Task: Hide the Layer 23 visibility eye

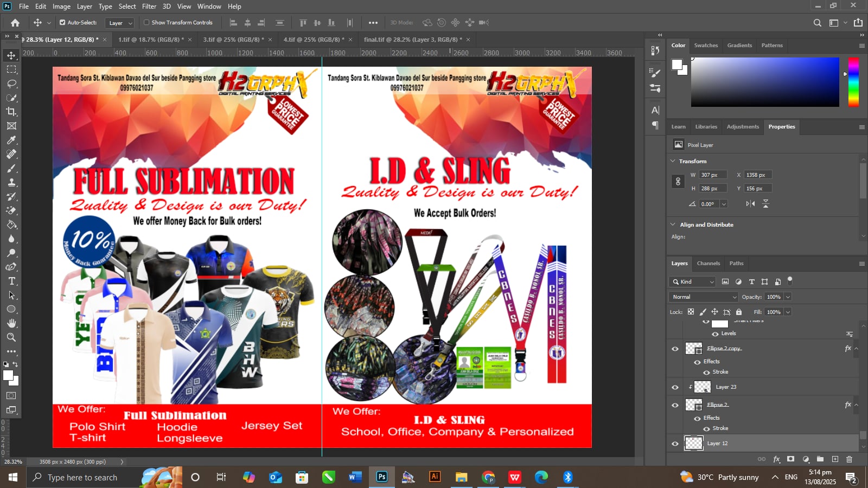Action: coord(675,387)
